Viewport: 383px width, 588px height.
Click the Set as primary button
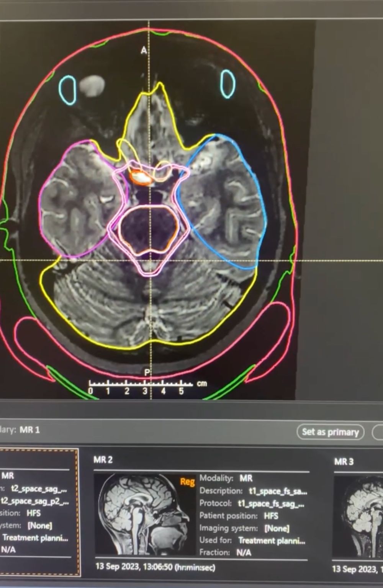pyautogui.click(x=330, y=432)
